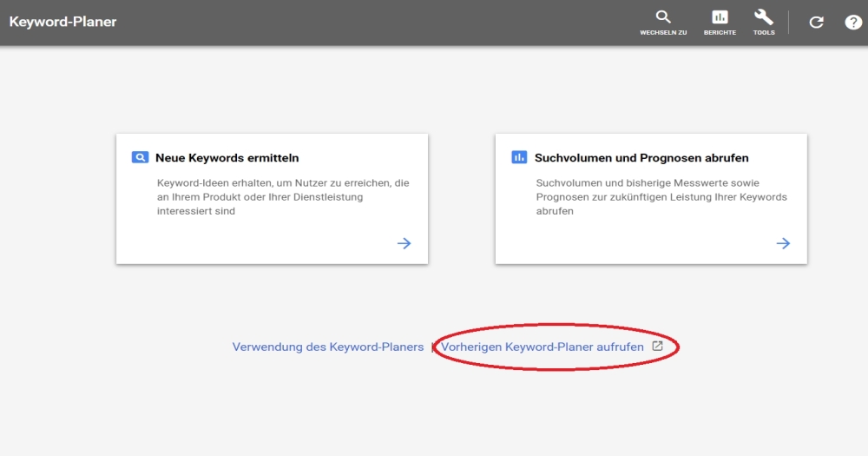The width and height of the screenshot is (868, 456).
Task: Open the Wechseln zu search icon
Action: click(662, 17)
